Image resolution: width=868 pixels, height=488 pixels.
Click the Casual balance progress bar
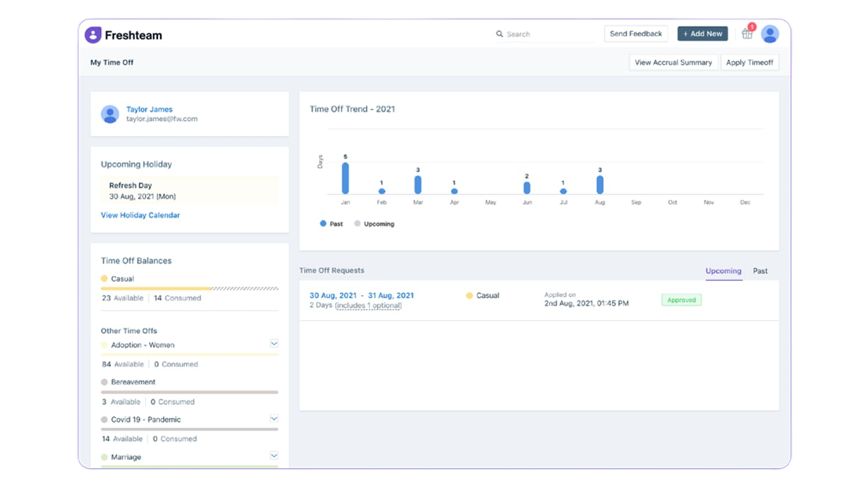189,288
